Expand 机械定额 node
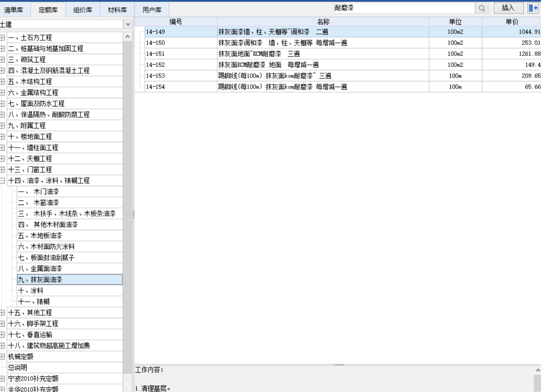This screenshot has width=541, height=392. (x=3, y=357)
